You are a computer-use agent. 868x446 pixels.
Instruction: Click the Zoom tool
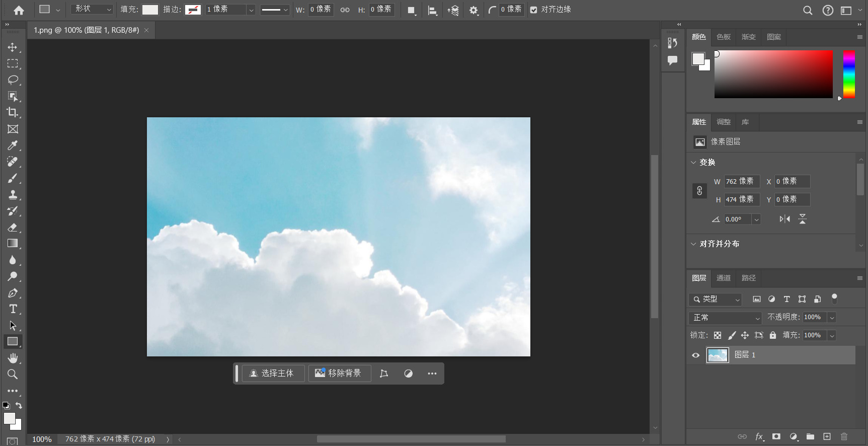pyautogui.click(x=13, y=375)
